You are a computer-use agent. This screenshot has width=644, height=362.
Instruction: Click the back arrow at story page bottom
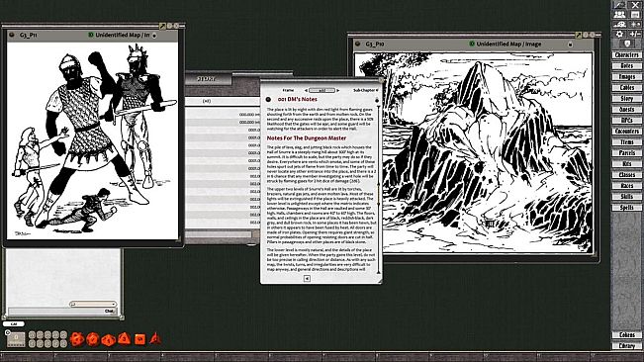click(307, 278)
